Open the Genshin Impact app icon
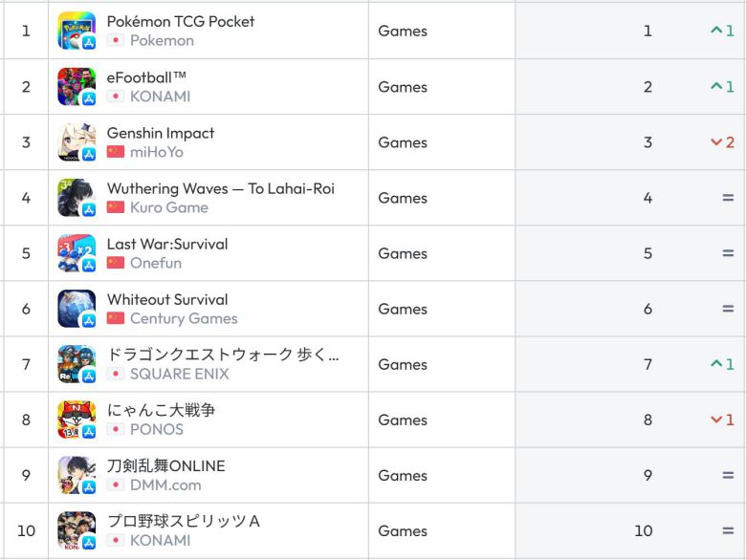The width and height of the screenshot is (746, 560). (x=77, y=141)
